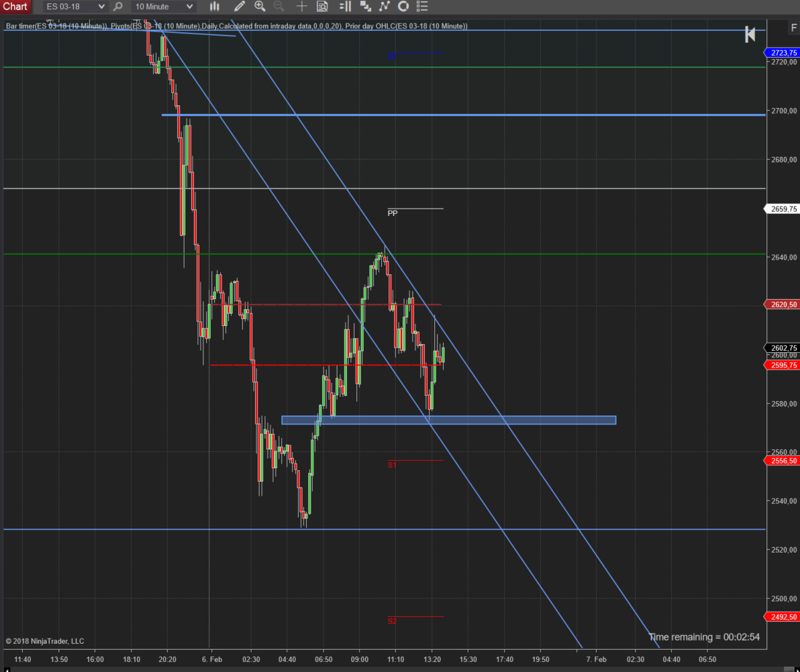
Task: Click the return-to-latest-bar arrow icon
Action: click(750, 35)
